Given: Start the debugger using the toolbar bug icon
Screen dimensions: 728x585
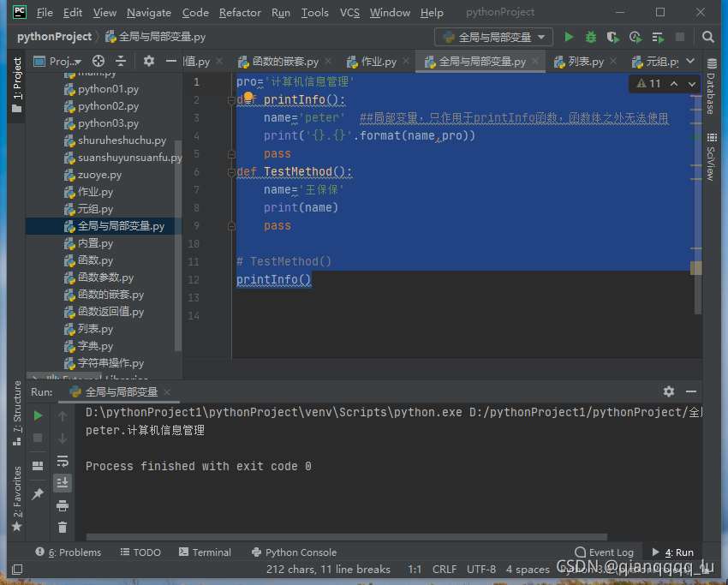Looking at the screenshot, I should [591, 37].
